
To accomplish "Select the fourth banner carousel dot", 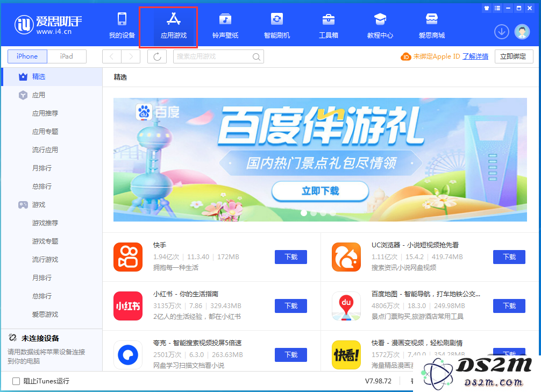I will 333,213.
